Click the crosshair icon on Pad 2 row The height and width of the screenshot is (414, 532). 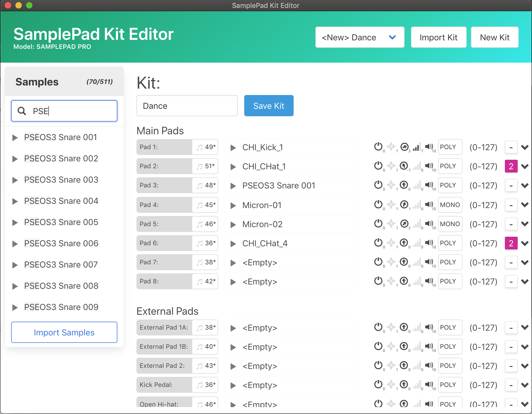pos(391,166)
